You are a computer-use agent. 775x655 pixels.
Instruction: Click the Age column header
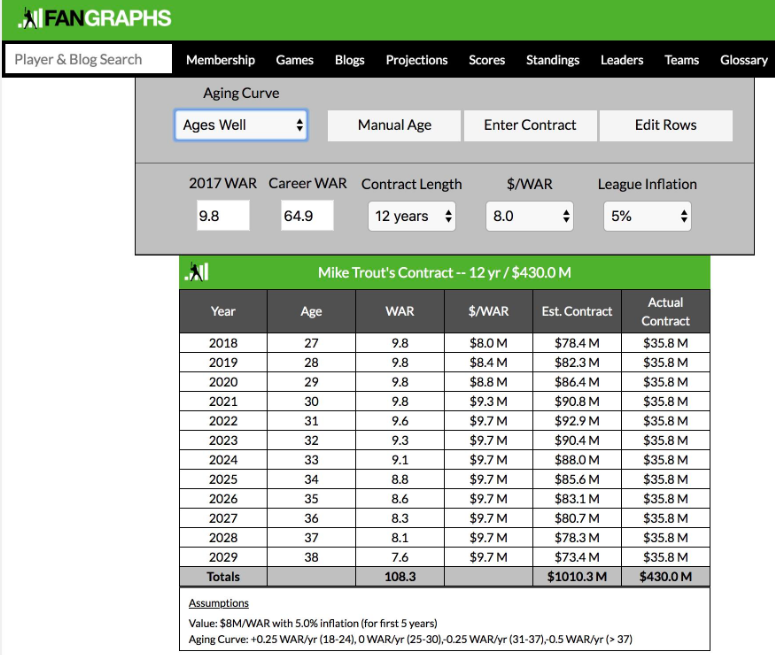pyautogui.click(x=311, y=311)
